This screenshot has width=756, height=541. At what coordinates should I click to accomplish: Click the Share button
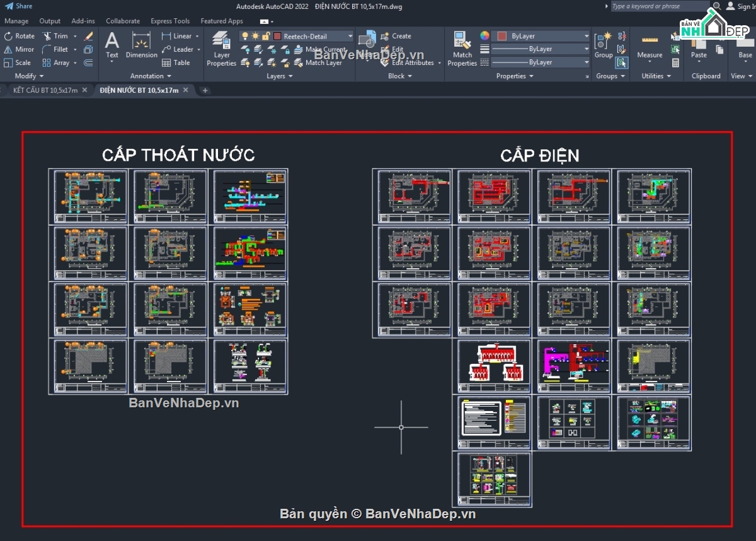(19, 6)
